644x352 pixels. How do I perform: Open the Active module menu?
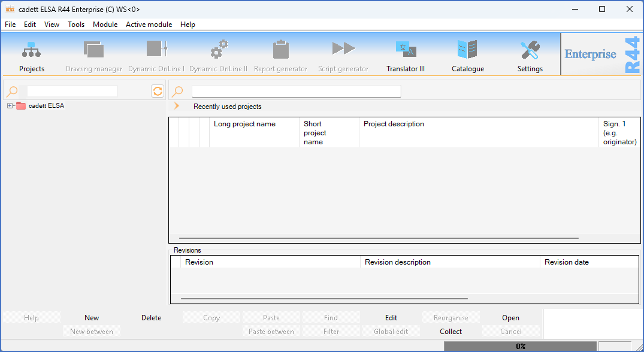(x=149, y=25)
